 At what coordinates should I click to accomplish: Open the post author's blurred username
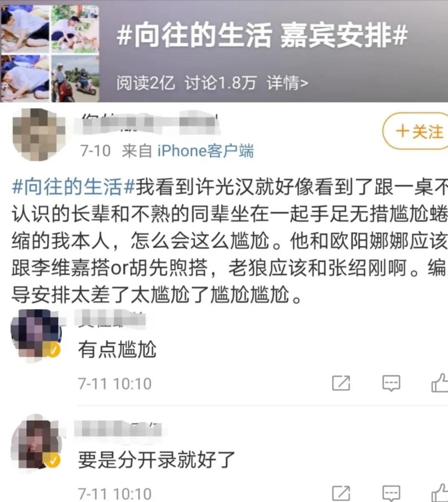tap(147, 123)
